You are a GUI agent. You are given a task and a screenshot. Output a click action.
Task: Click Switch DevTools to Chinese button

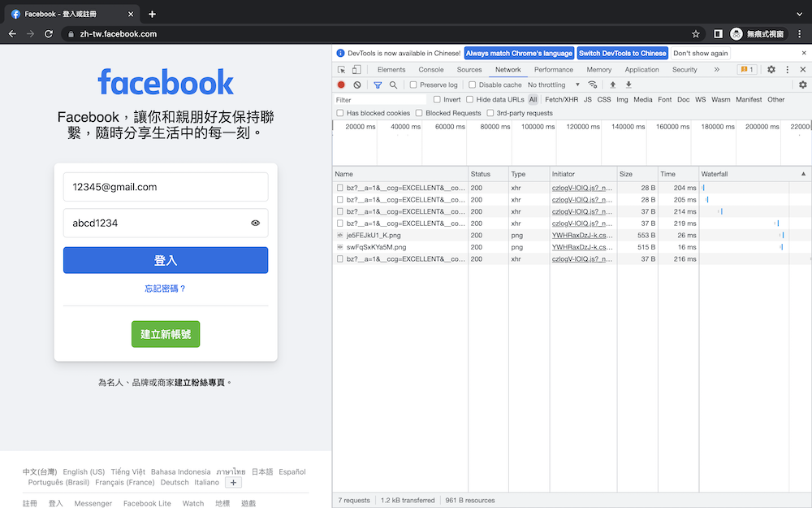click(x=623, y=53)
